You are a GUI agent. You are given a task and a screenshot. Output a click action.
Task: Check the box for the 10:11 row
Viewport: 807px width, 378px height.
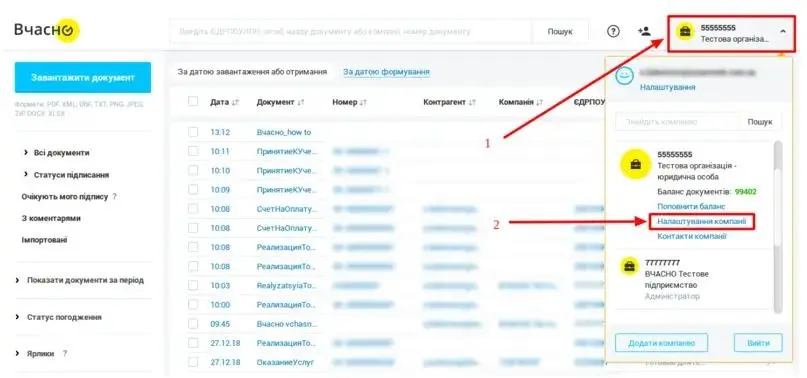pyautogui.click(x=193, y=151)
